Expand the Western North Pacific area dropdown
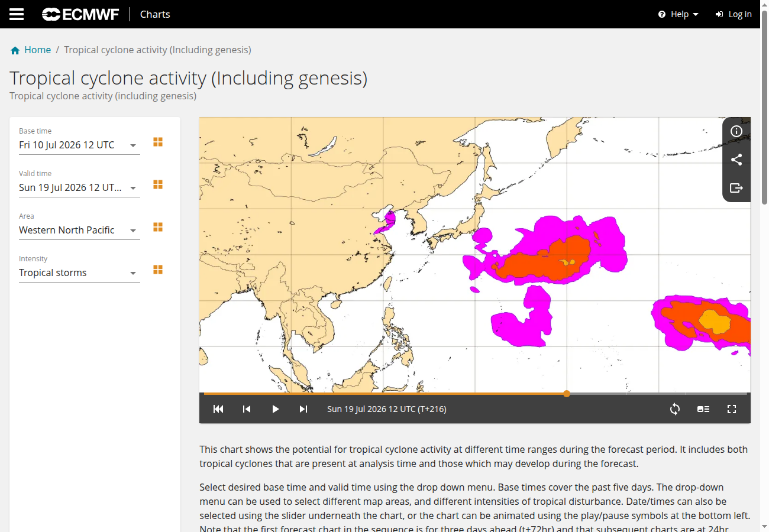Viewport: 769px width, 532px height. coord(79,231)
